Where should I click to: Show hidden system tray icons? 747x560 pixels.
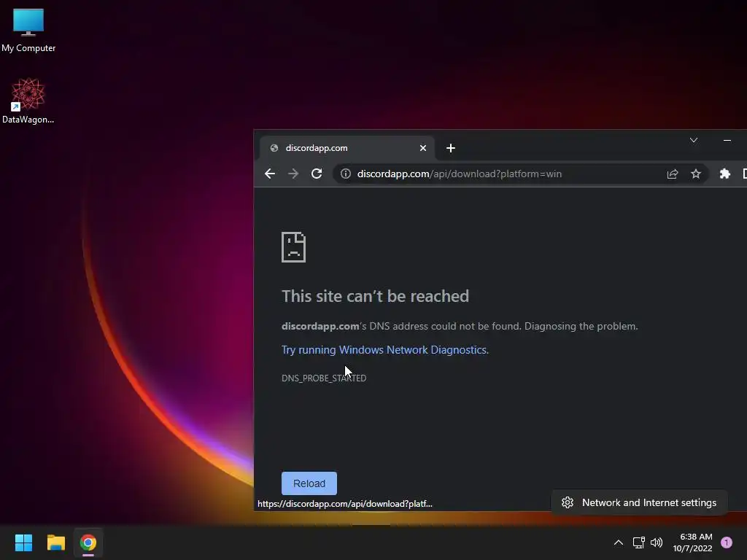pyautogui.click(x=619, y=542)
